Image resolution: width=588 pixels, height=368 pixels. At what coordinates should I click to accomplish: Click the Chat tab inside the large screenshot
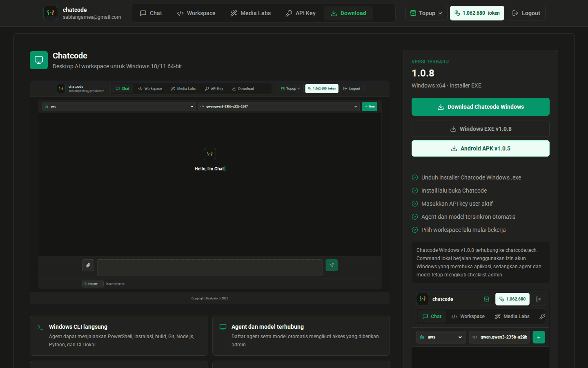tap(122, 89)
